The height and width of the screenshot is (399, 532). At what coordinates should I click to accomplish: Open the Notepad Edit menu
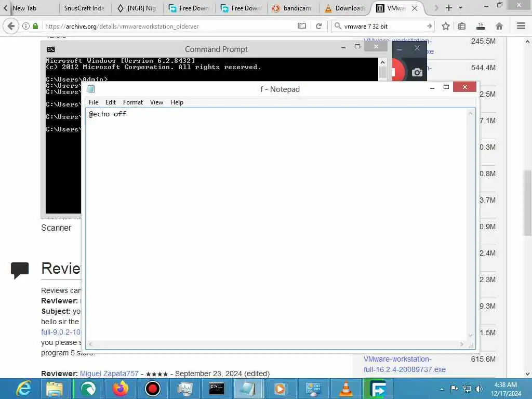coord(110,102)
